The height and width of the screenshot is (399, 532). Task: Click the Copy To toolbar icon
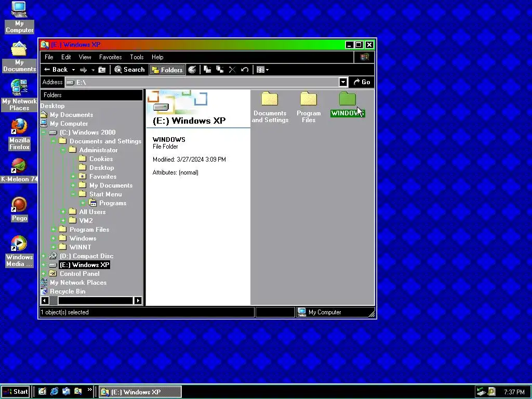[220, 70]
